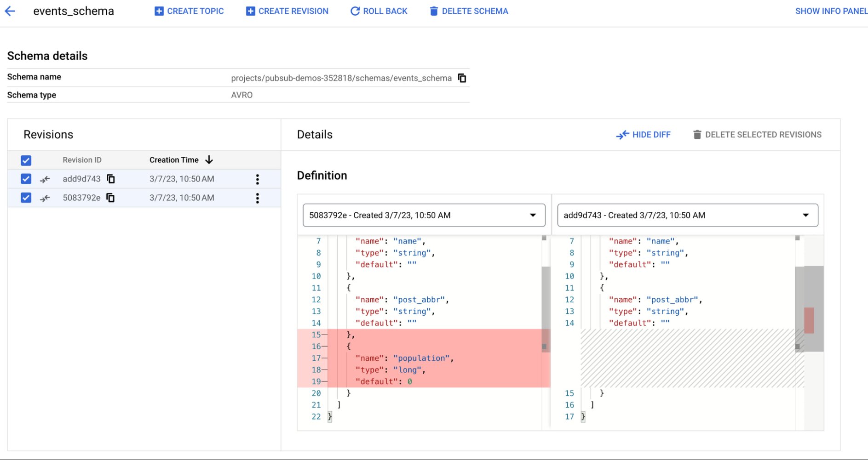Click the Hide Diff button
The width and height of the screenshot is (868, 460).
(643, 135)
